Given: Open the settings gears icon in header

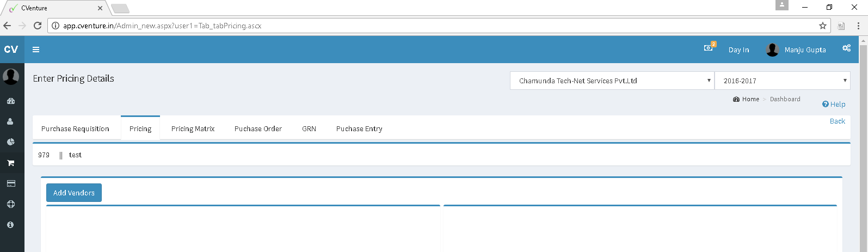Looking at the screenshot, I should pos(846,48).
